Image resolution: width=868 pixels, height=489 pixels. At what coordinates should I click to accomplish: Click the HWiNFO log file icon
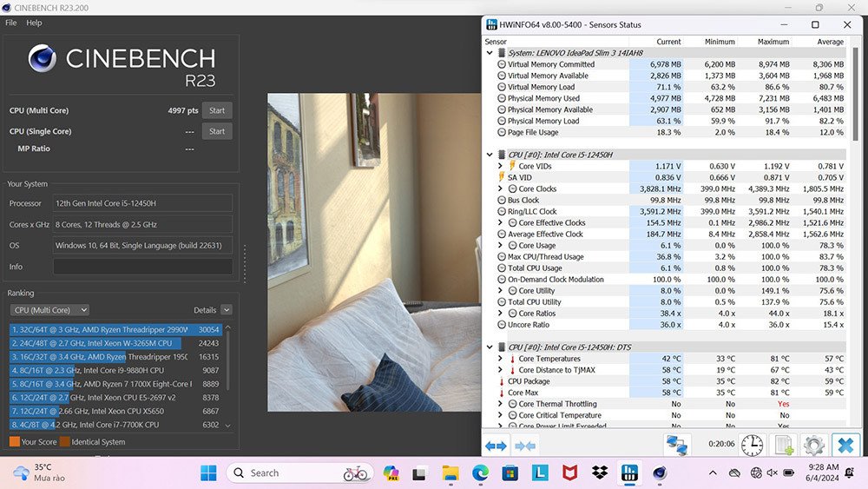[x=784, y=446]
